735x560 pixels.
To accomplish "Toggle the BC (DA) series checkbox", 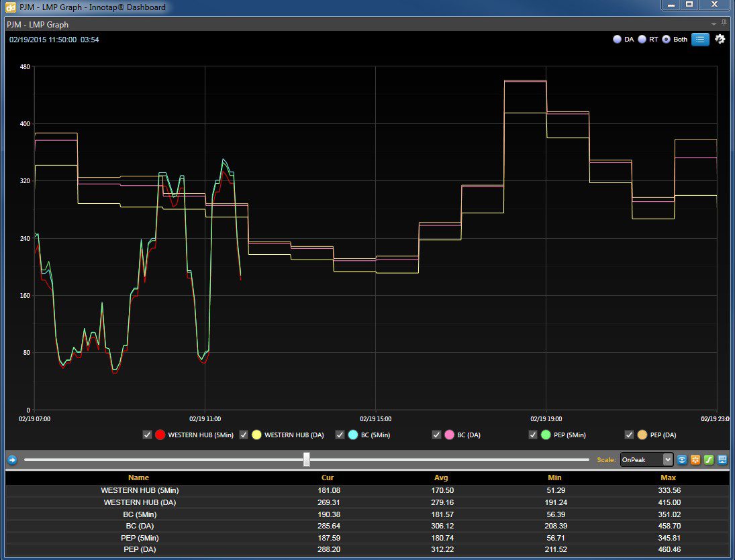I will pos(436,435).
